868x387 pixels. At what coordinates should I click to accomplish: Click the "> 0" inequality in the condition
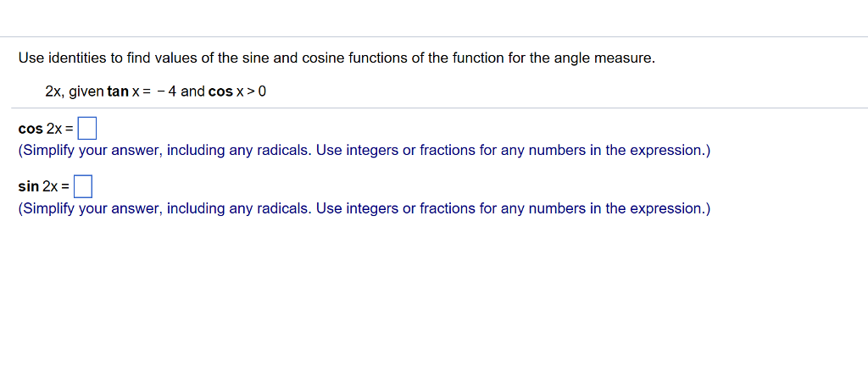(256, 91)
